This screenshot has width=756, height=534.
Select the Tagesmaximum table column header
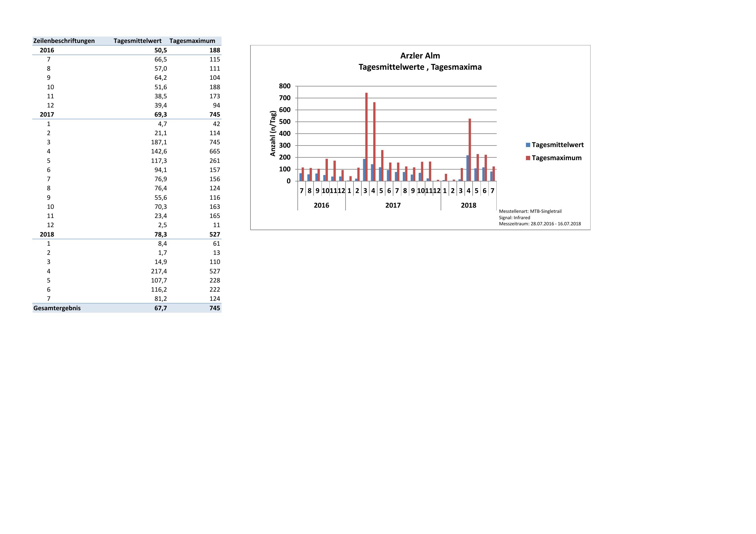pos(192,41)
